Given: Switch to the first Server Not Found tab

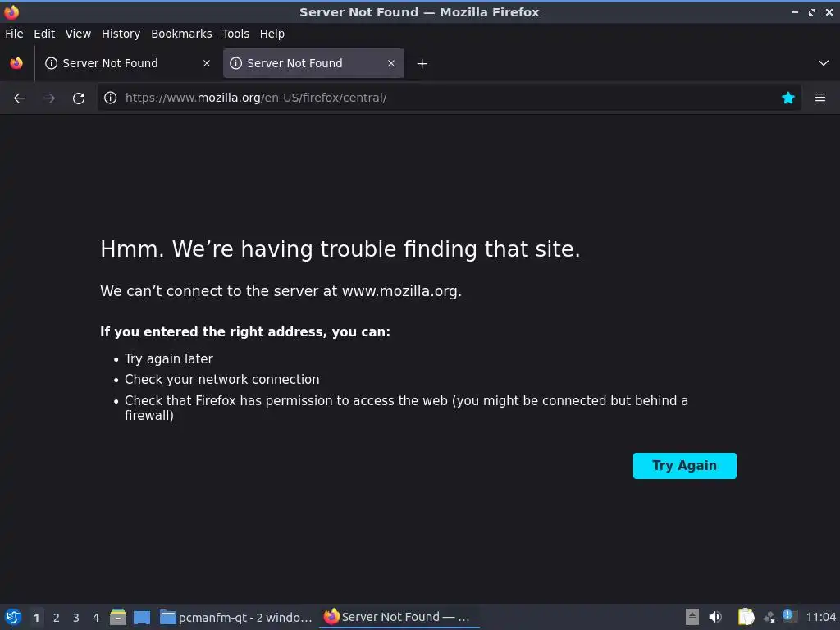Looking at the screenshot, I should click(128, 63).
